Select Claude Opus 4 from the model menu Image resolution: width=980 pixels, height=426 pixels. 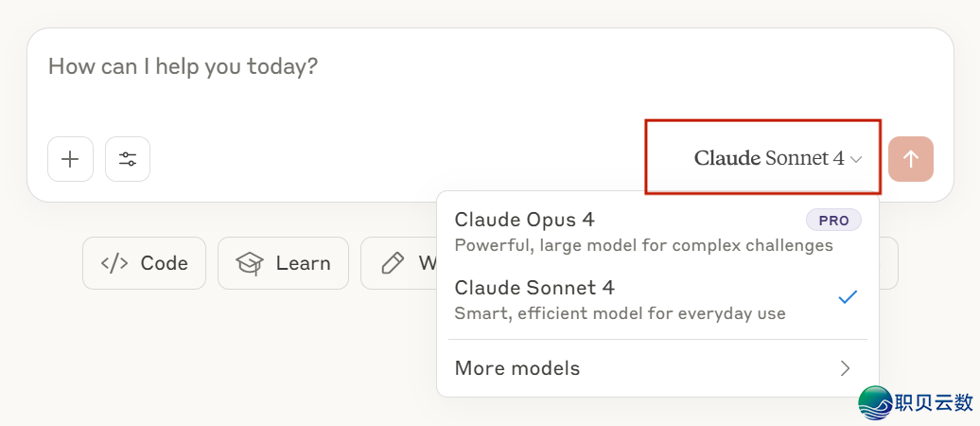tap(657, 231)
